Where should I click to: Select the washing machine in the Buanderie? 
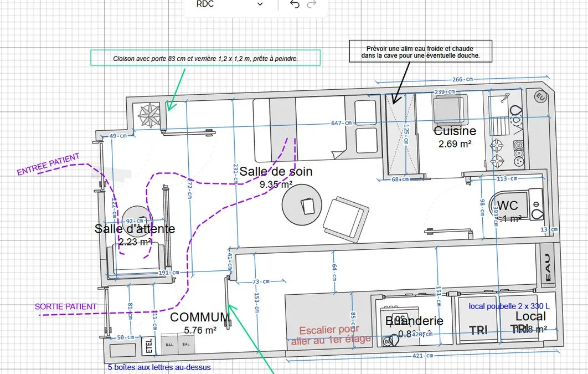coord(400,326)
